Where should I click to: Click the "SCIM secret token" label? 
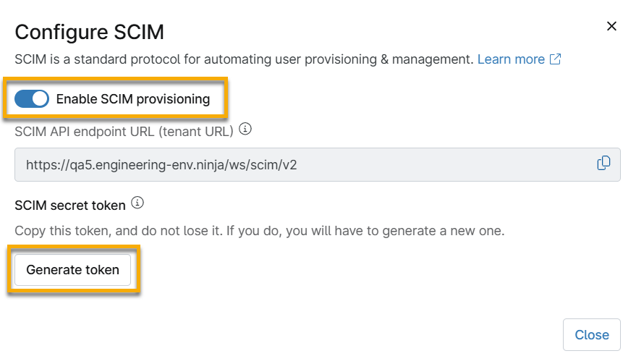(70, 206)
